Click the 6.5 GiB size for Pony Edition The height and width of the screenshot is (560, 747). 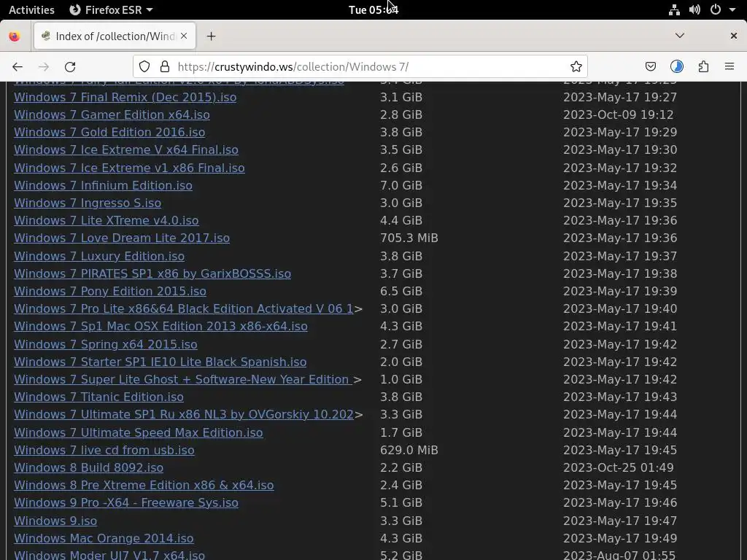[x=401, y=292]
